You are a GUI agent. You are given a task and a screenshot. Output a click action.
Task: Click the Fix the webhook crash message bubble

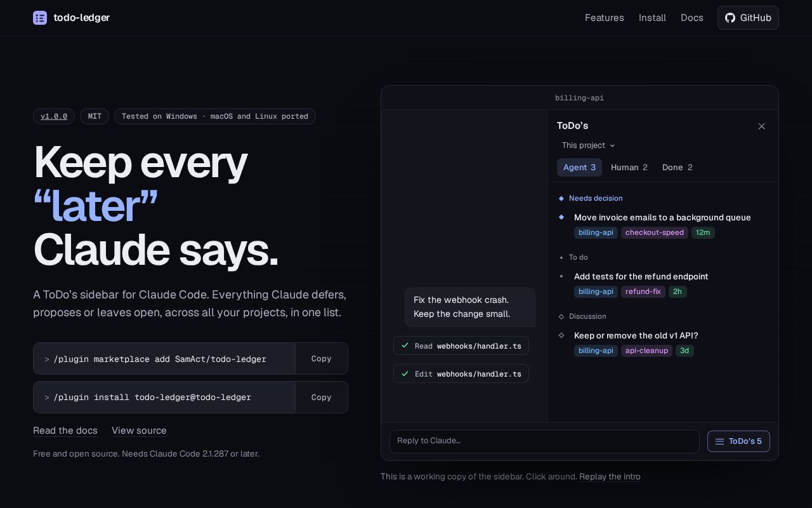click(470, 307)
